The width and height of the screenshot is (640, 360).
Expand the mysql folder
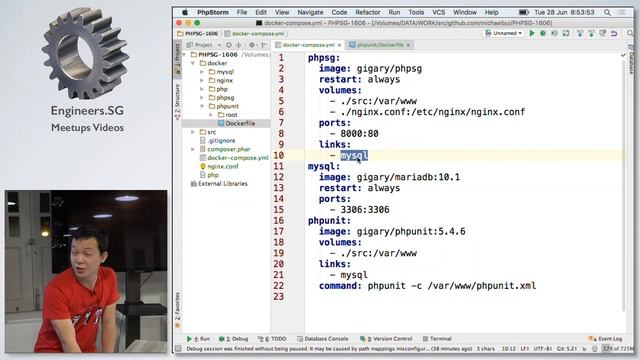click(202, 72)
